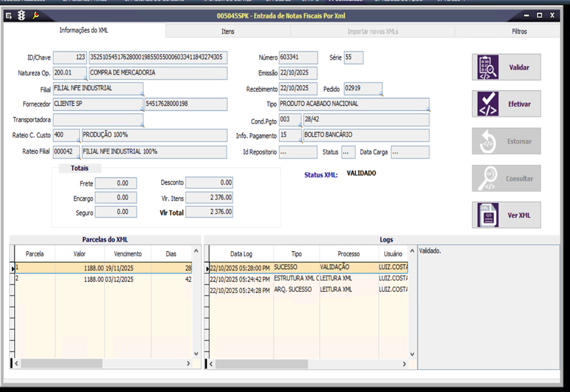The width and height of the screenshot is (570, 392).
Task: Click the Usuário column header
Action: (x=393, y=254)
